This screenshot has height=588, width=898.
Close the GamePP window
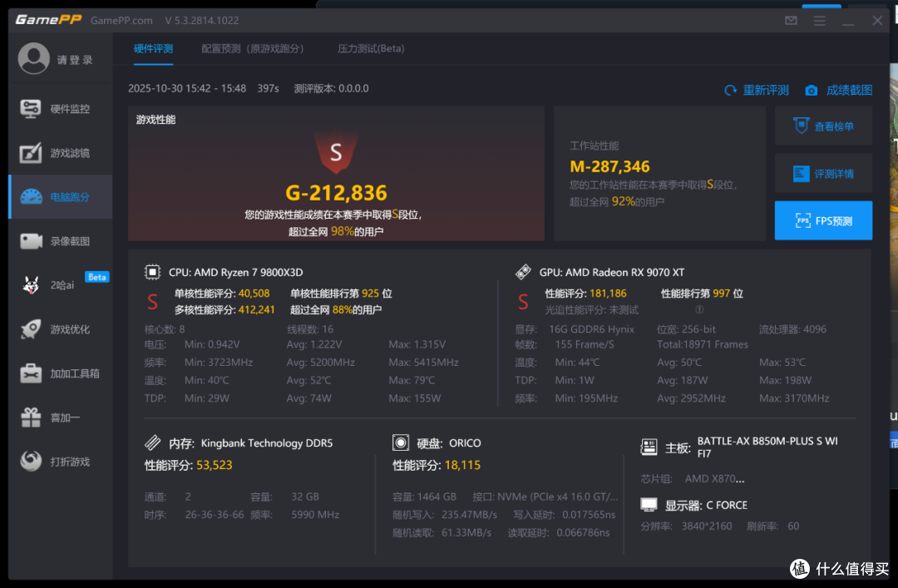tap(877, 21)
